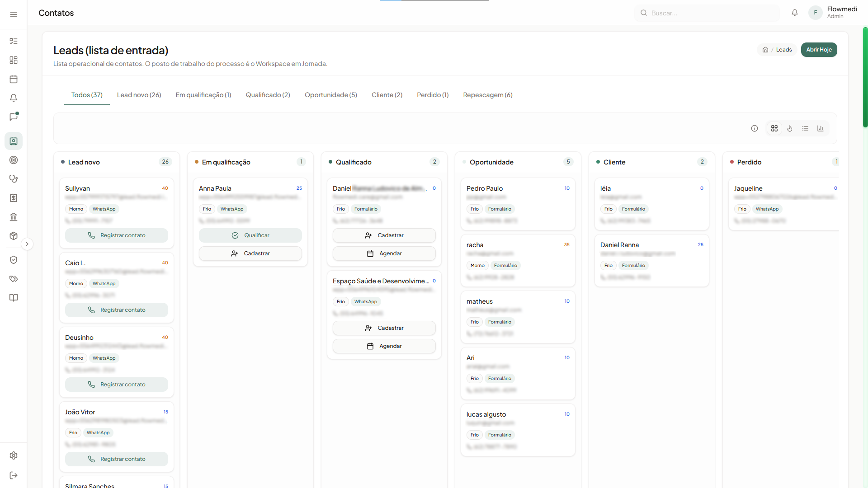Click the Abrir Hoje button
This screenshot has width=868, height=488.
pos(819,50)
